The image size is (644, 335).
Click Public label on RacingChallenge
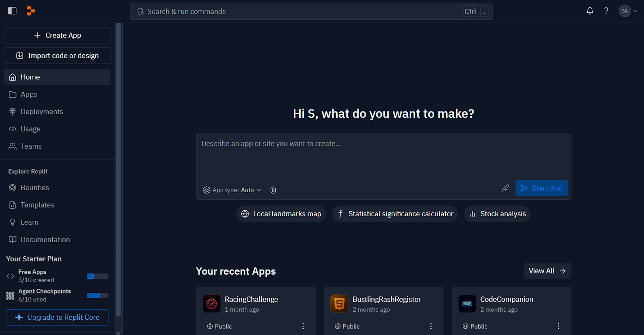(223, 326)
